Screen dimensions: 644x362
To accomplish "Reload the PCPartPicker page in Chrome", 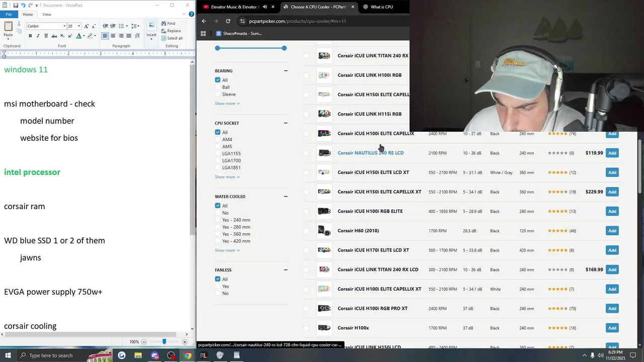I will coord(228,21).
